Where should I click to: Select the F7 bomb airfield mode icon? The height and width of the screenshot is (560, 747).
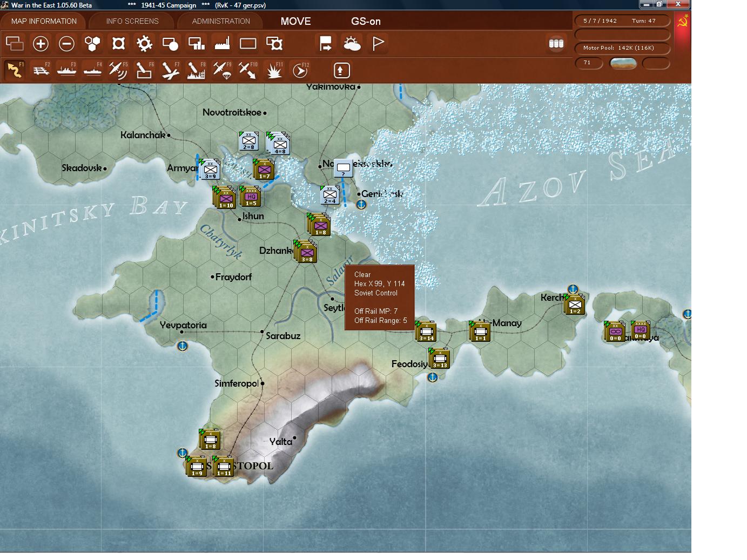coord(170,70)
